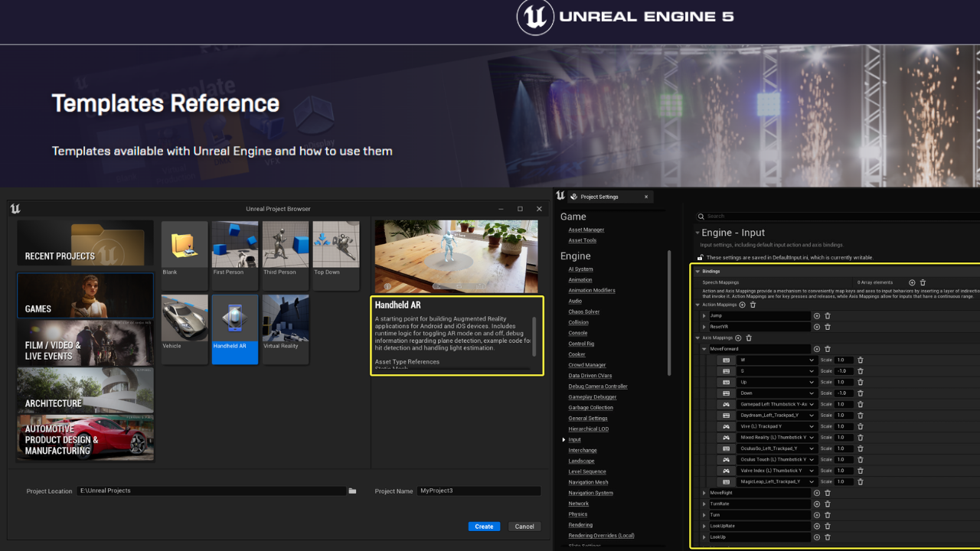Add a key to the Turn axis mapping

[817, 515]
